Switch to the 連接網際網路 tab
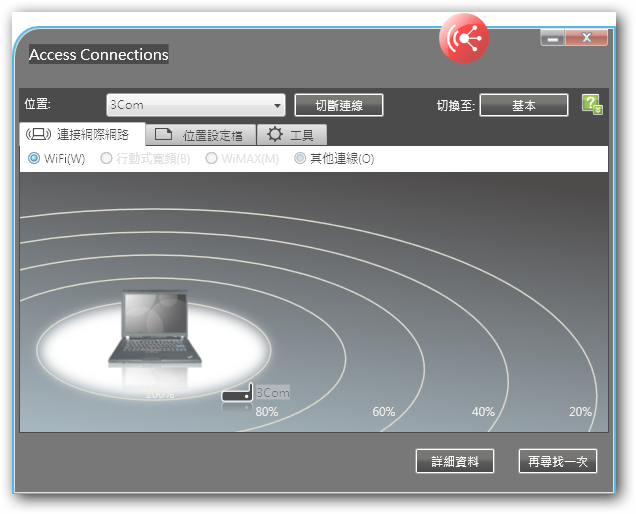636x514 pixels. tap(82, 134)
